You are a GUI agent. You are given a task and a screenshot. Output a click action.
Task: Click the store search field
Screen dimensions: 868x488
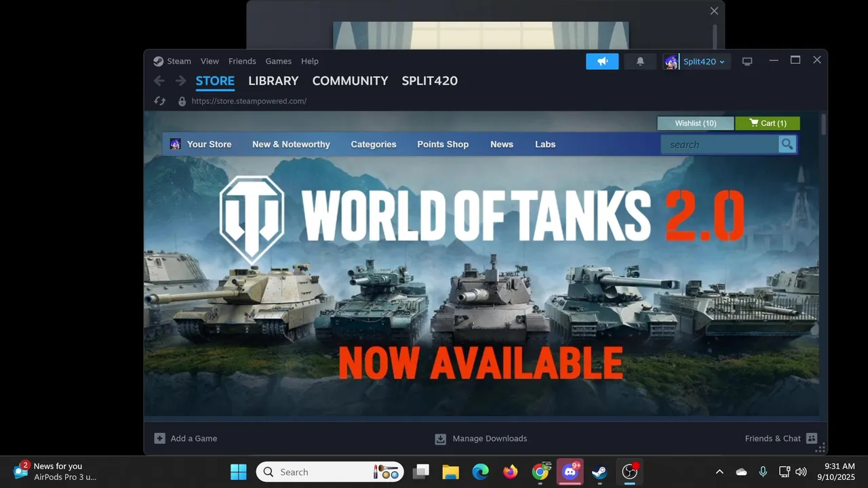click(x=720, y=144)
